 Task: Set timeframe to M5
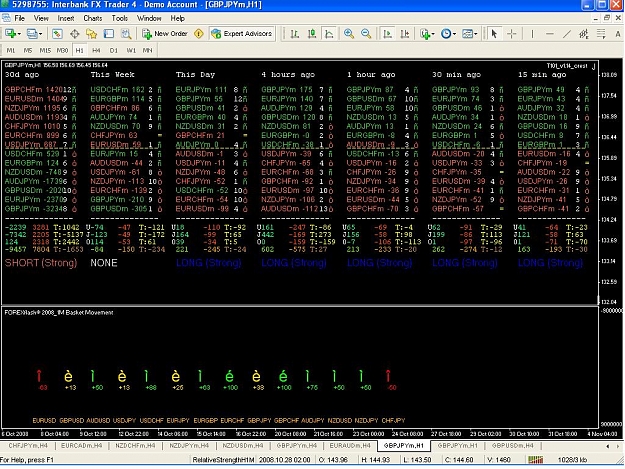[x=28, y=50]
